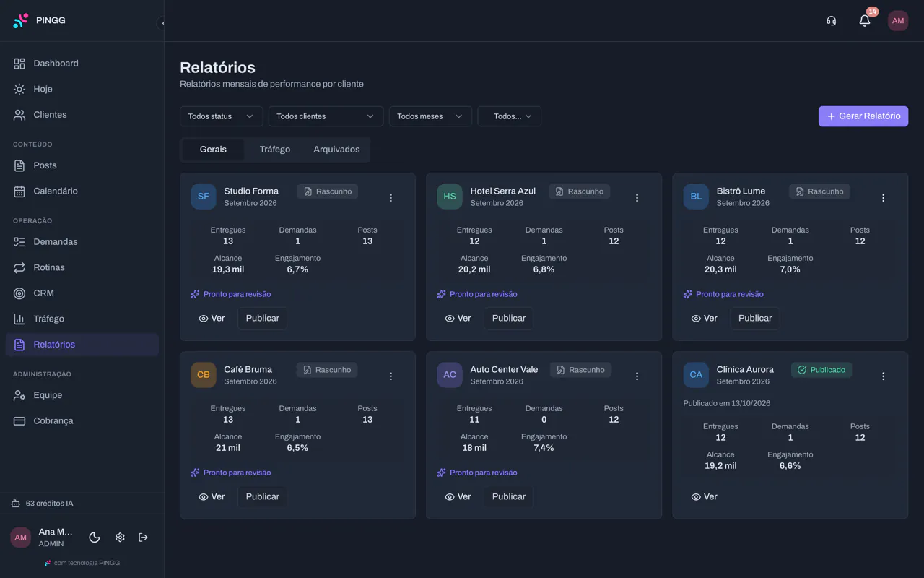Open Calendário in the sidebar
The height and width of the screenshot is (578, 924).
point(82,191)
